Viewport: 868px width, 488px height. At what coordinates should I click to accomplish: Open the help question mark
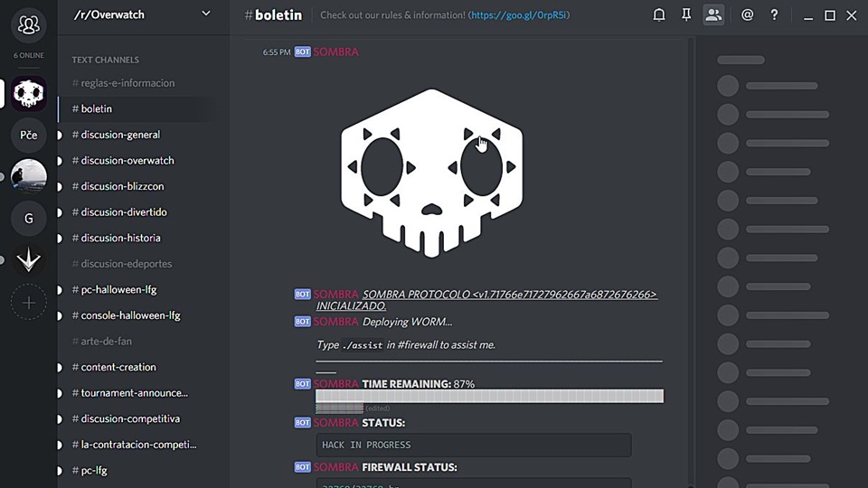pos(774,15)
